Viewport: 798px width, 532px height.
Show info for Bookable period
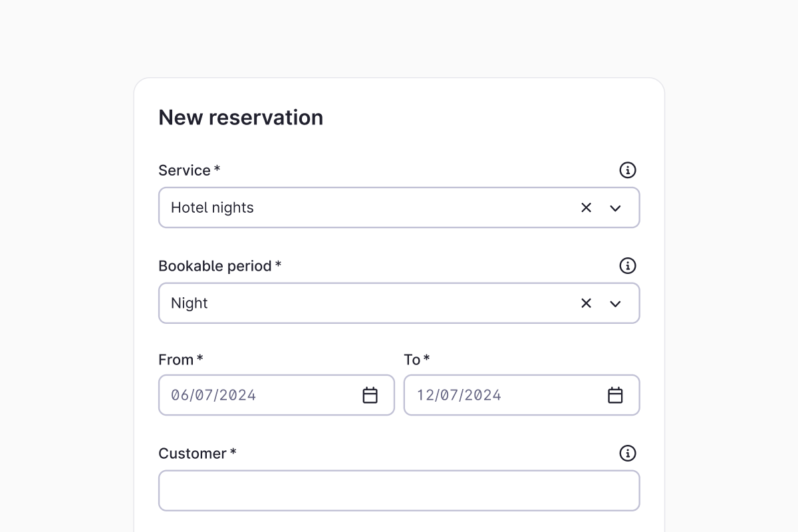(627, 266)
